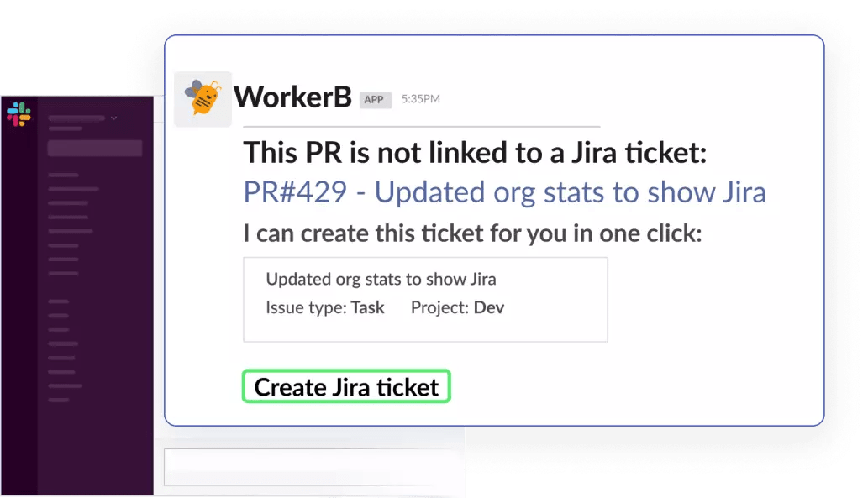
Task: Click the Slack logo icon
Action: (18, 114)
